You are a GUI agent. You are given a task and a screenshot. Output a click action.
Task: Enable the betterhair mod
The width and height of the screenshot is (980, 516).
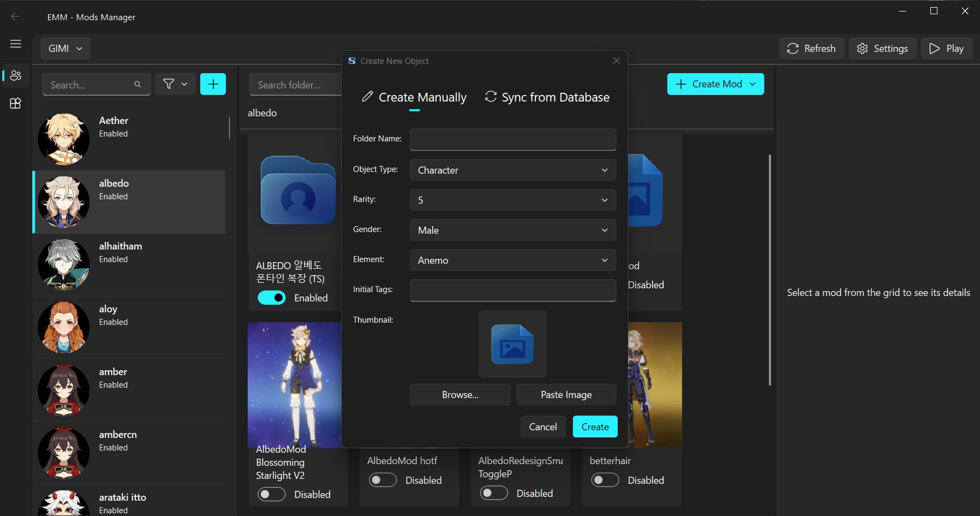(x=604, y=480)
